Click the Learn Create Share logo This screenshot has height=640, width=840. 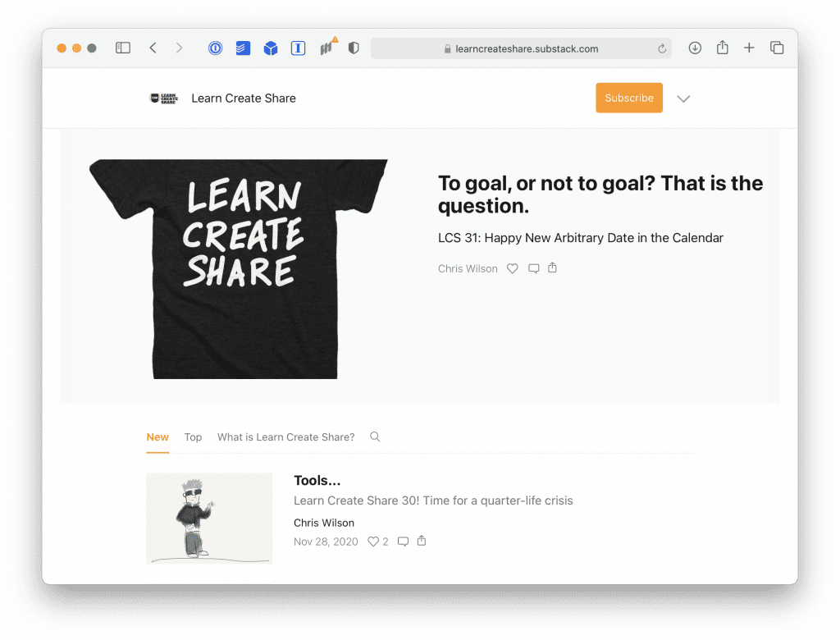(163, 98)
